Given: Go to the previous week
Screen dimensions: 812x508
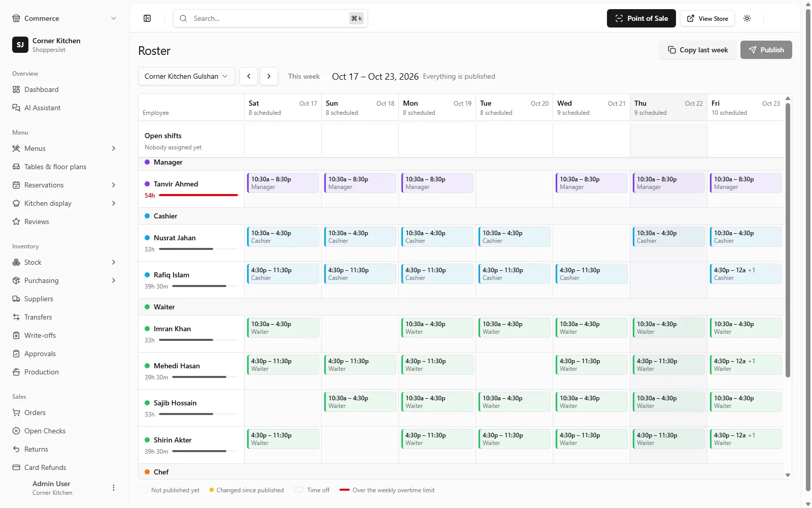Looking at the screenshot, I should coord(249,76).
